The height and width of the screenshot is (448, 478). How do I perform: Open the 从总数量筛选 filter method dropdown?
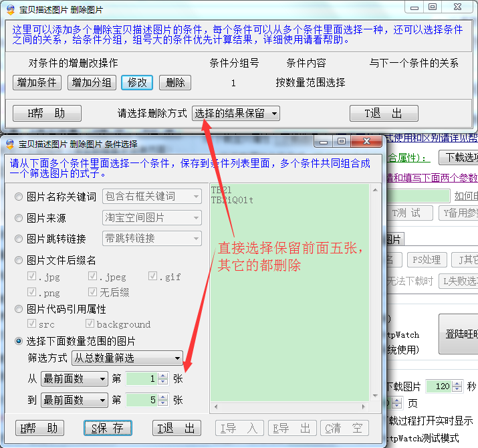[126, 358]
